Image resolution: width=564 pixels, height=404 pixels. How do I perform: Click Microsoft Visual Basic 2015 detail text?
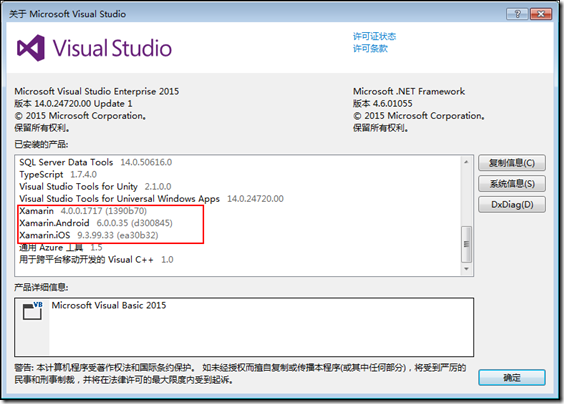coord(109,305)
